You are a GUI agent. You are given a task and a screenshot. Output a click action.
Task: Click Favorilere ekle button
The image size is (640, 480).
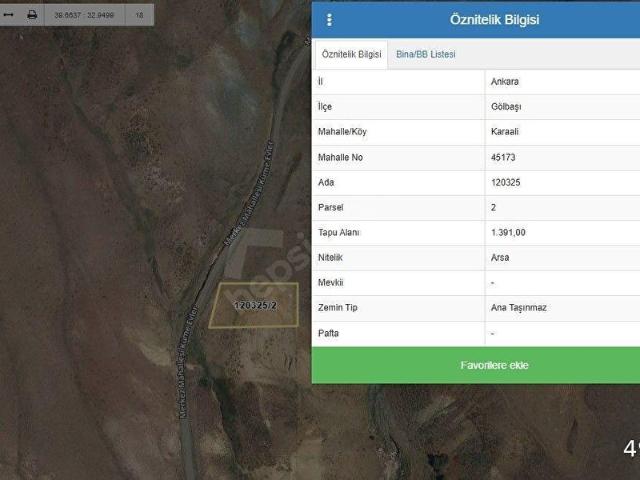point(476,365)
